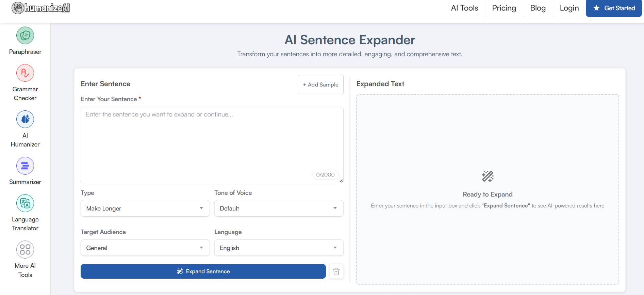644x295 pixels.
Task: Open the AI Humanizer brain icon
Action: point(25,119)
